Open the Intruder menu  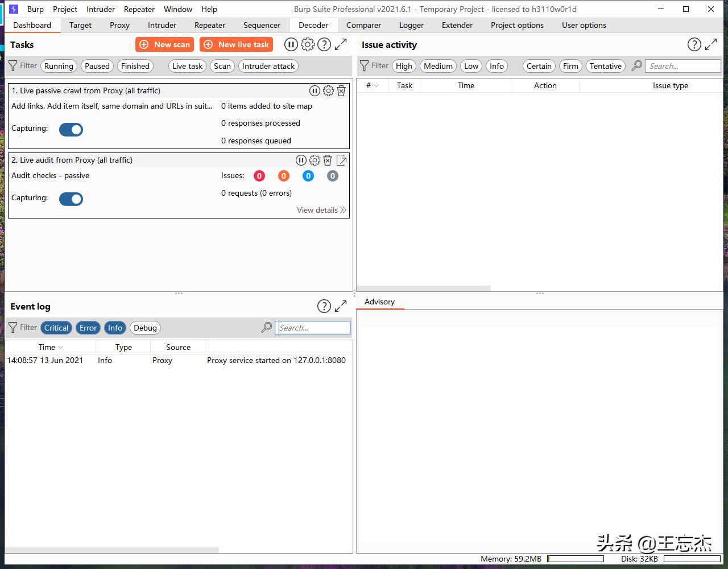click(x=101, y=9)
